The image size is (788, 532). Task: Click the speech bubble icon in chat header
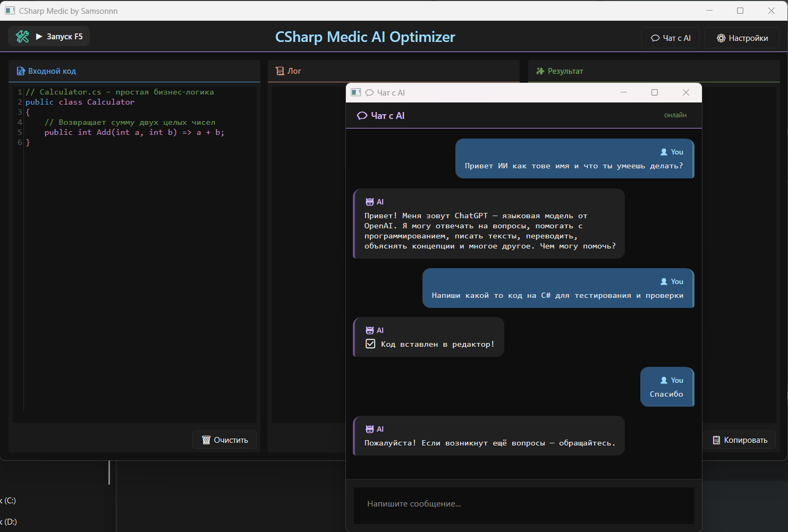click(x=362, y=116)
